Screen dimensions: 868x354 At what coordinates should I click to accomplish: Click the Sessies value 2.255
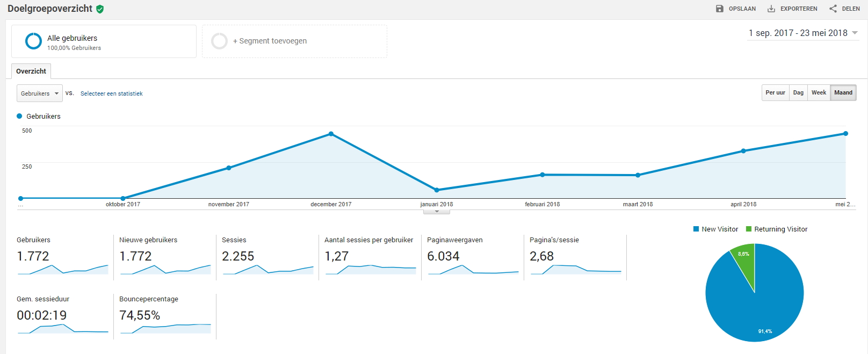(x=238, y=256)
